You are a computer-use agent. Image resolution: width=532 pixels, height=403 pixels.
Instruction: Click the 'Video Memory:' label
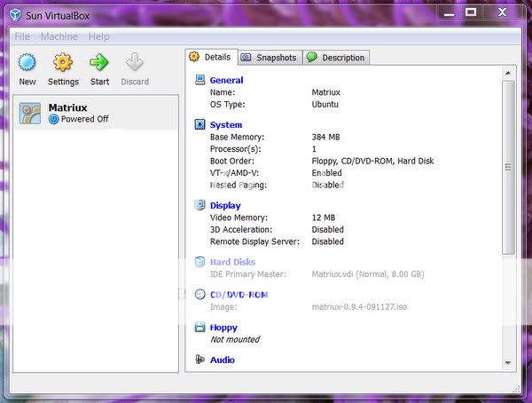pos(239,217)
